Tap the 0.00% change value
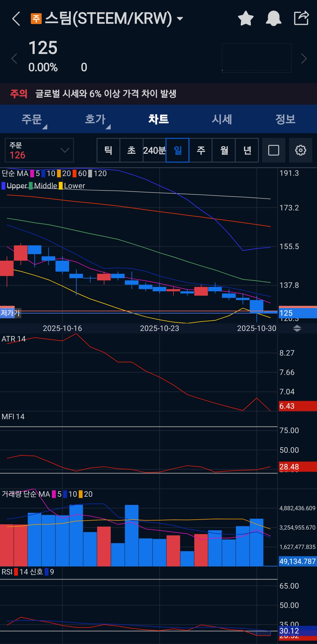 click(43, 67)
